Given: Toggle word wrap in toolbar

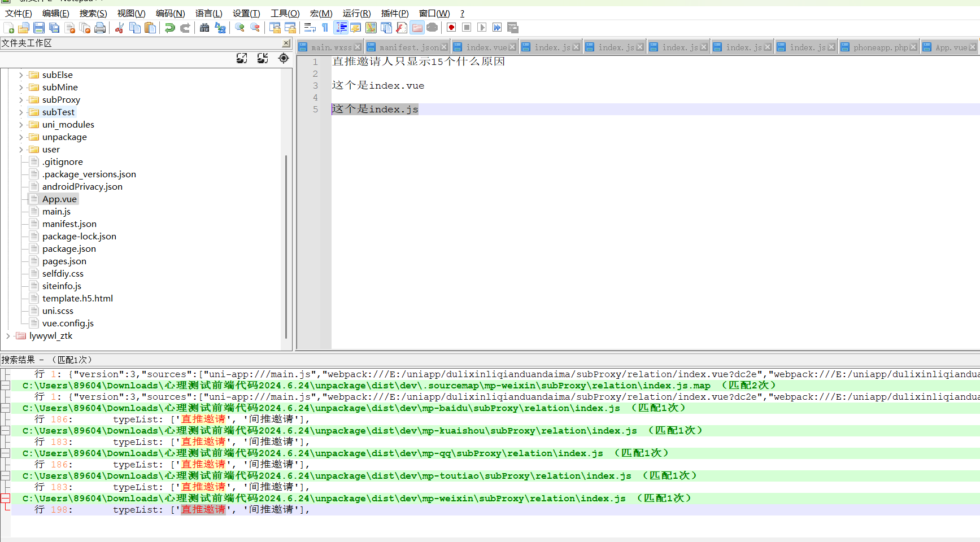Looking at the screenshot, I should click(310, 28).
